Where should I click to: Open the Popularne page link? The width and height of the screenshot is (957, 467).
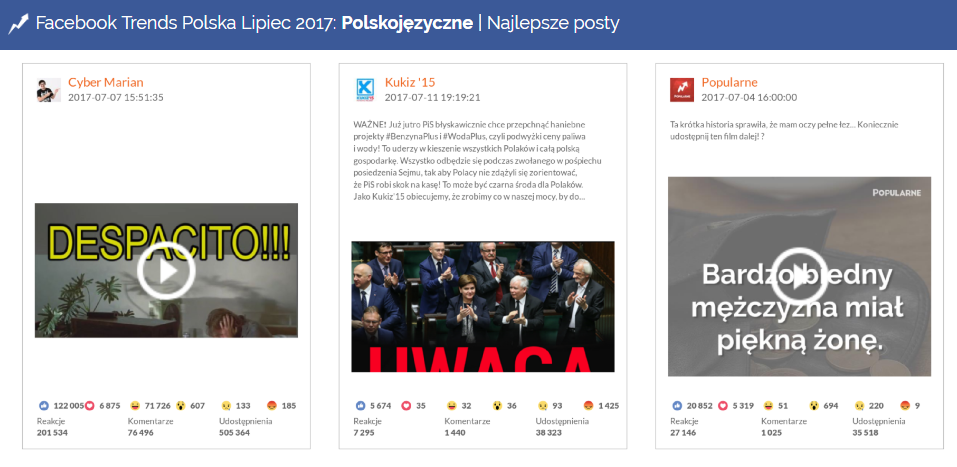click(729, 82)
